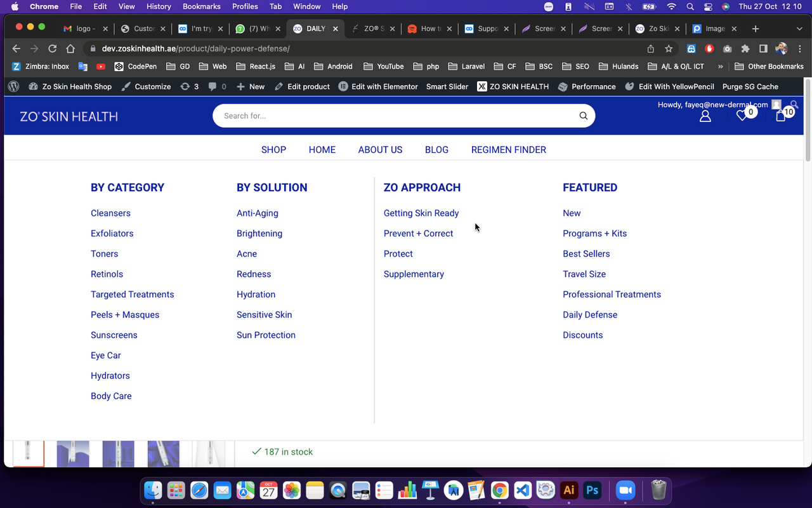The width and height of the screenshot is (812, 508).
Task: Open Adobe Illustrator from the dock
Action: (x=569, y=490)
